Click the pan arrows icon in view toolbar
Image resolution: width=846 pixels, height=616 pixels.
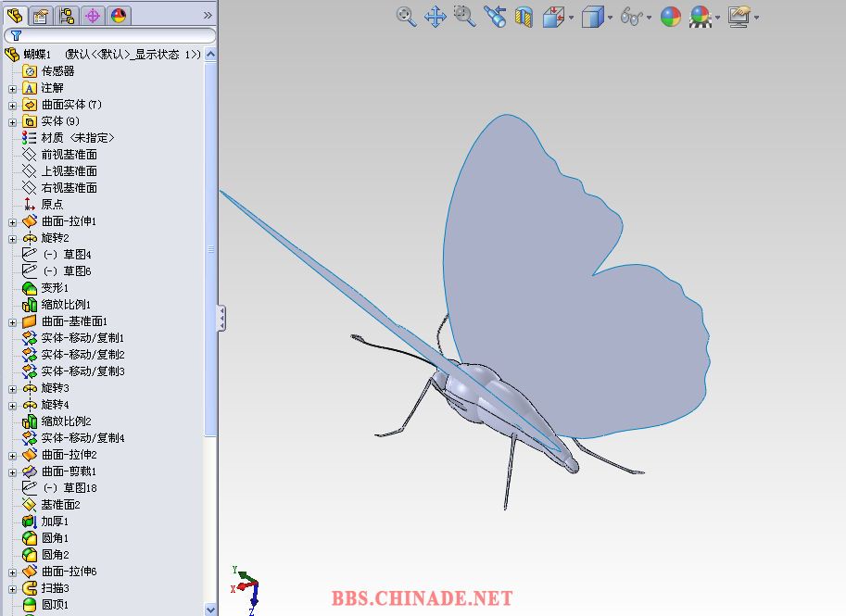click(x=436, y=16)
